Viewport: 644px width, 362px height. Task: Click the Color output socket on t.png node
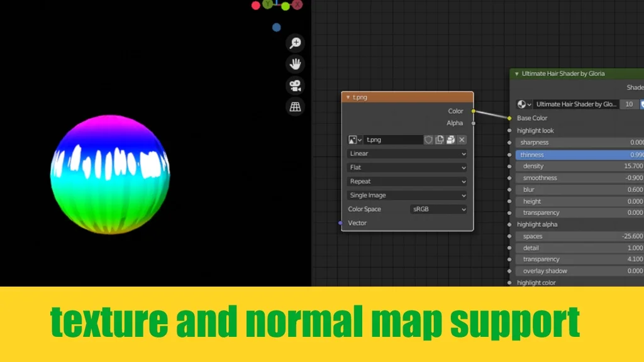pos(474,111)
